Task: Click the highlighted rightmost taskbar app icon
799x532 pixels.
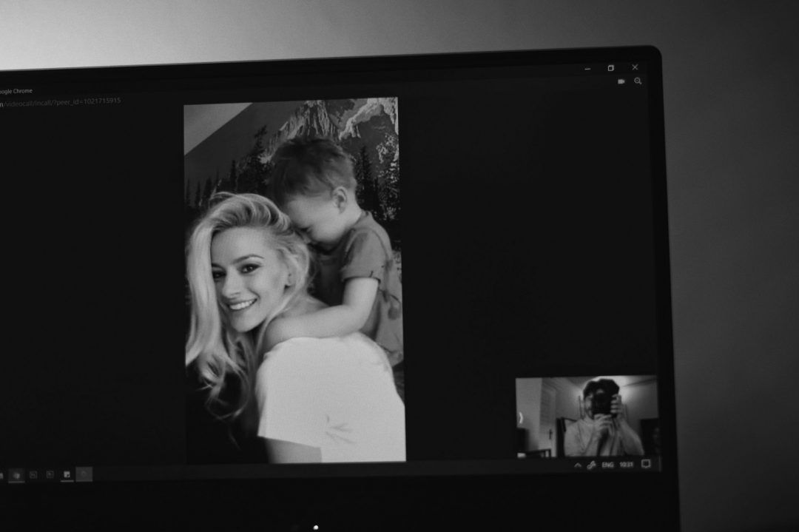Action: pos(84,474)
